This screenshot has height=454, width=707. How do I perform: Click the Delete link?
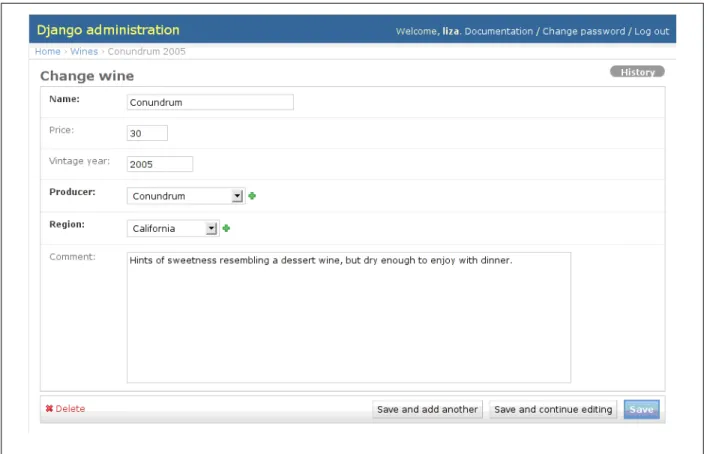70,408
